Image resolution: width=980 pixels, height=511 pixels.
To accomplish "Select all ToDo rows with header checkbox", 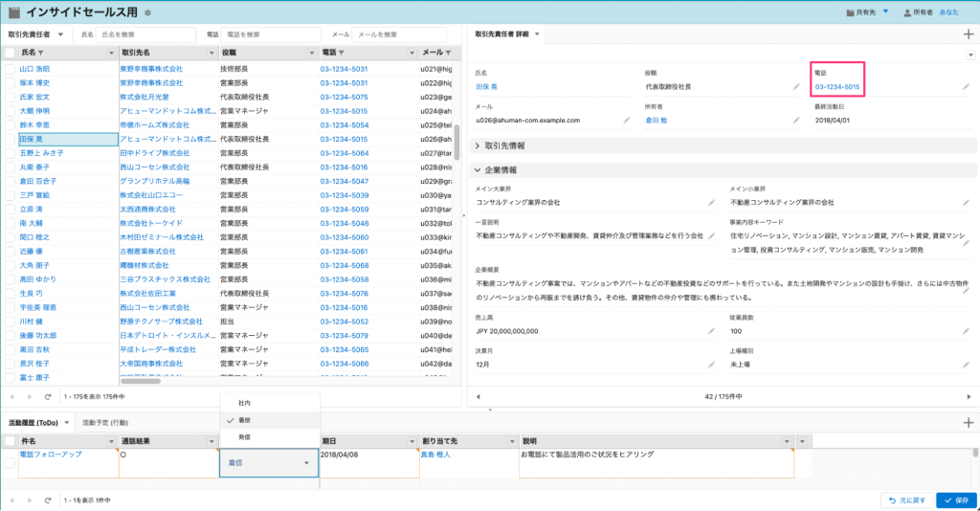I will [x=10, y=441].
